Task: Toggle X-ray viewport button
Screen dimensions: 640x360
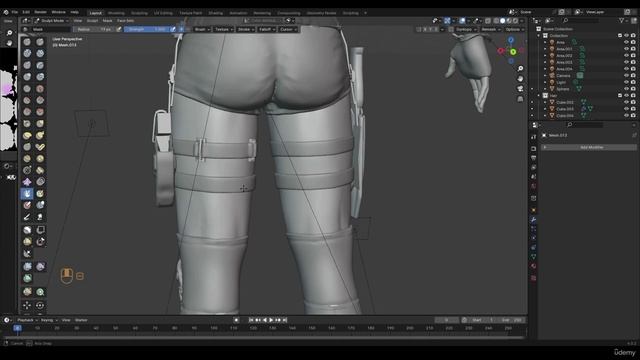Action: pyautogui.click(x=488, y=20)
